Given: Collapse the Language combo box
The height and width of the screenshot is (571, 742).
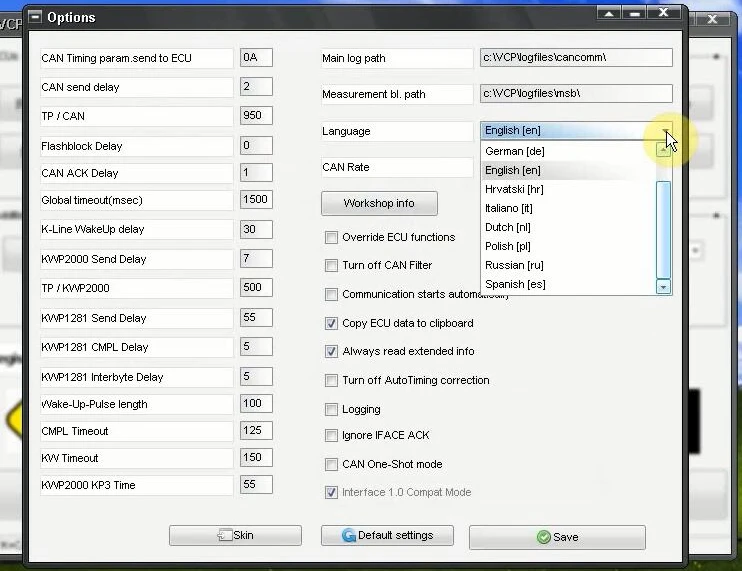Looking at the screenshot, I should (665, 131).
